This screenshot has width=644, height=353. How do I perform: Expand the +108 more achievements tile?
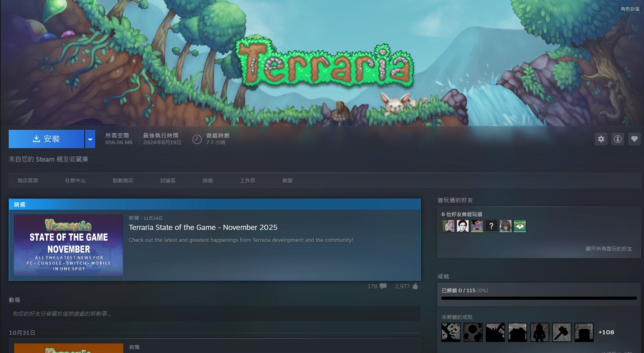[x=606, y=332]
